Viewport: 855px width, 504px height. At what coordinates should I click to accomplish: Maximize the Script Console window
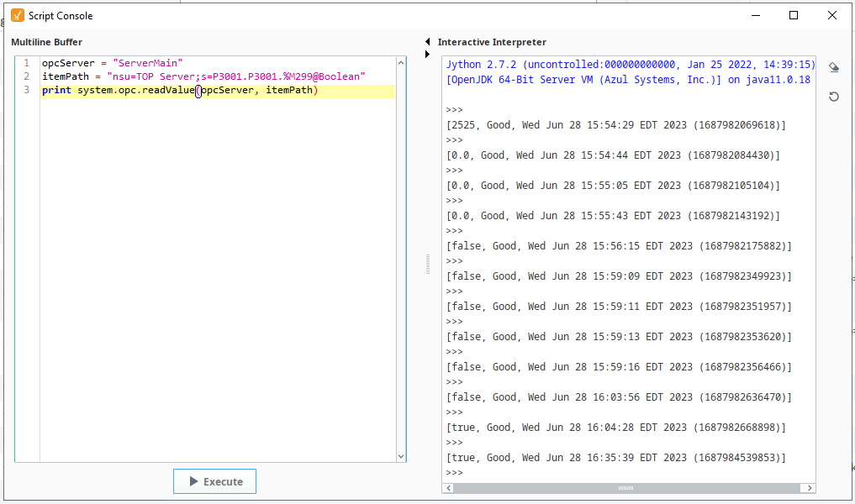[794, 15]
